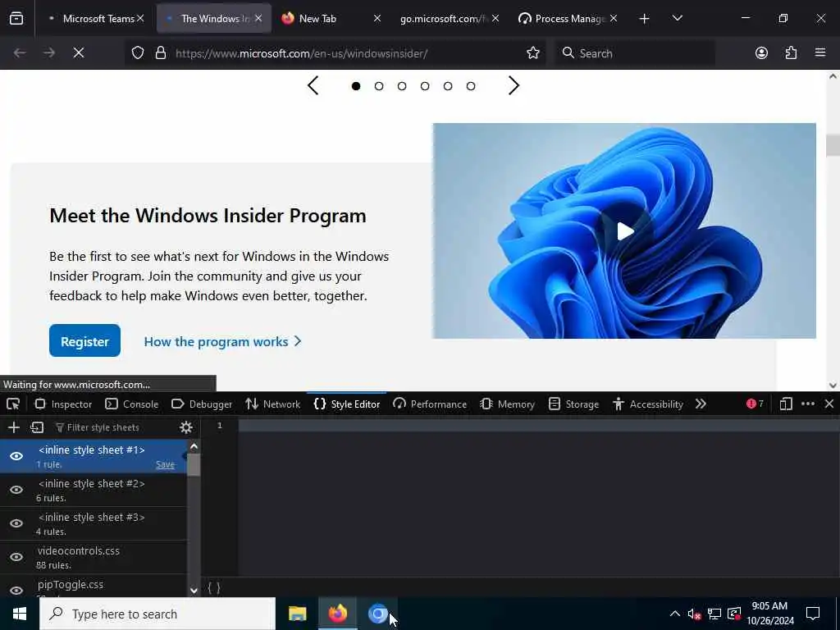The width and height of the screenshot is (840, 630).
Task: Toggle visibility of videocontrols.css
Action: [x=16, y=557]
